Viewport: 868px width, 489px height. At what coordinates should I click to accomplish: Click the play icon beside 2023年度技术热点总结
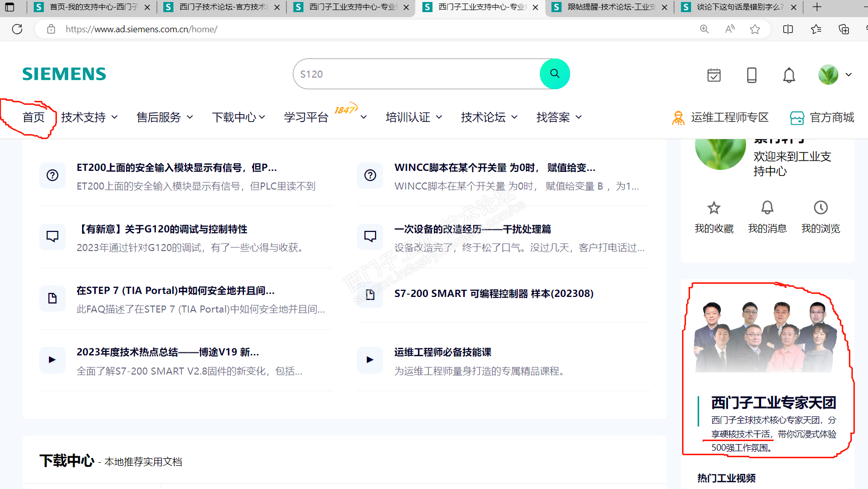tap(52, 360)
